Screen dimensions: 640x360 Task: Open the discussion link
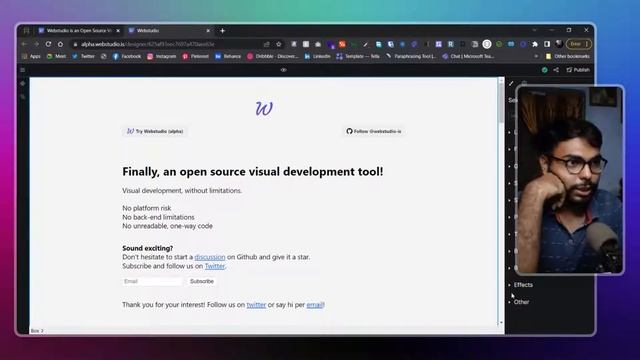pos(210,257)
